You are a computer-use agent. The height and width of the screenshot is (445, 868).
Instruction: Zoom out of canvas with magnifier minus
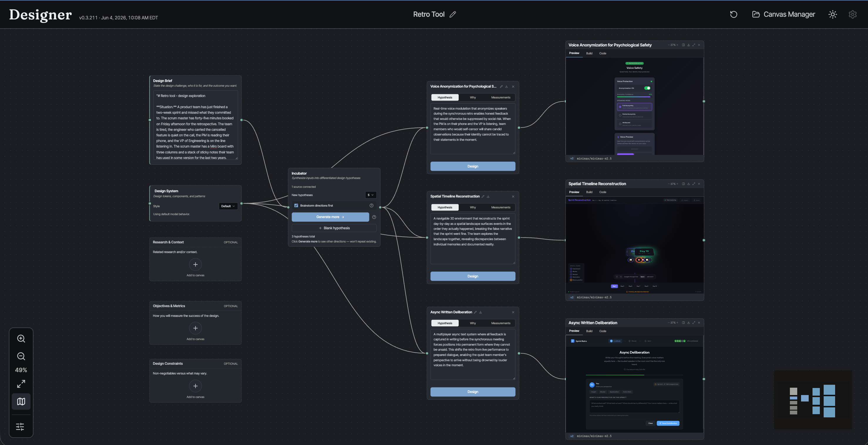(21, 356)
